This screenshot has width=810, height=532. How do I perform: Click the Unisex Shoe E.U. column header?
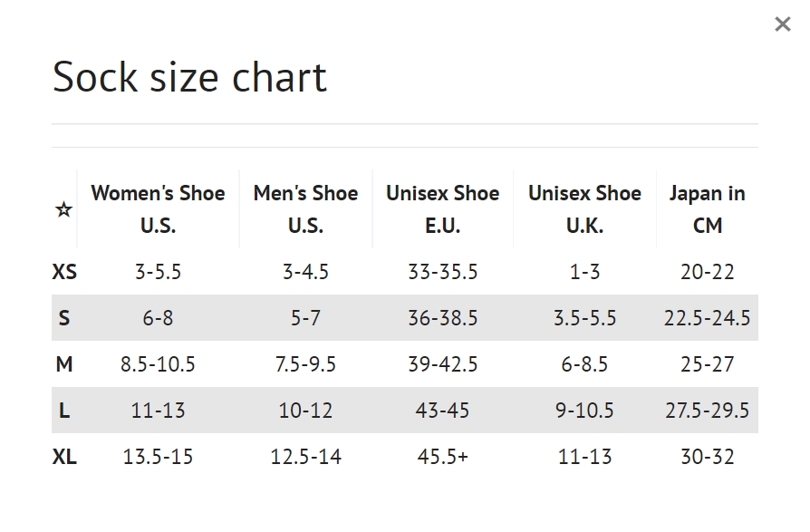click(x=442, y=209)
